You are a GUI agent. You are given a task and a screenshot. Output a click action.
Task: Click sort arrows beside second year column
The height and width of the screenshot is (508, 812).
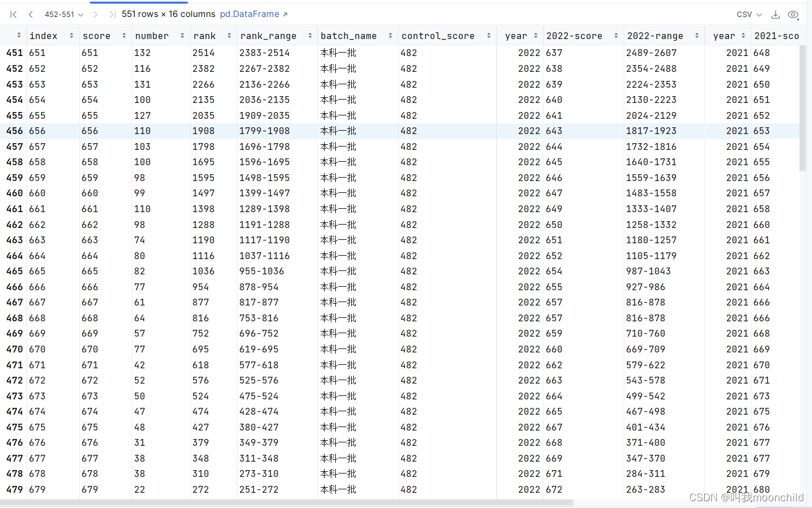744,36
